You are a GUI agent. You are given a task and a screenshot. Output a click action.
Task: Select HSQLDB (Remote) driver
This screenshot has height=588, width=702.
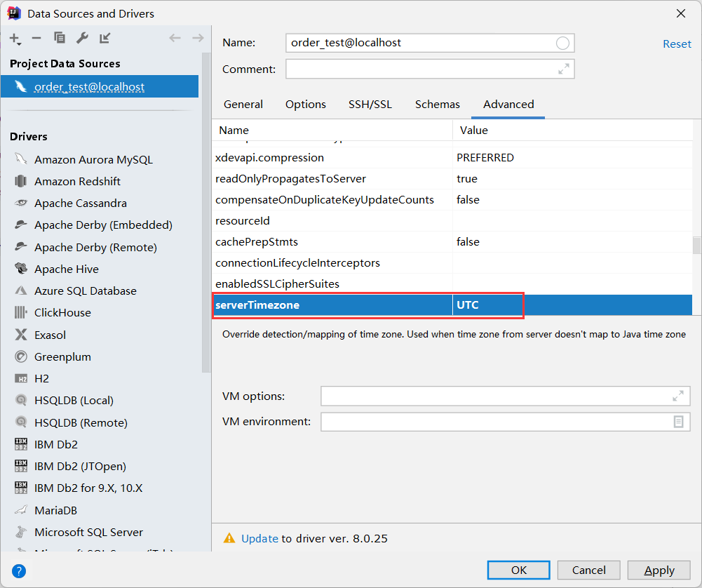81,422
